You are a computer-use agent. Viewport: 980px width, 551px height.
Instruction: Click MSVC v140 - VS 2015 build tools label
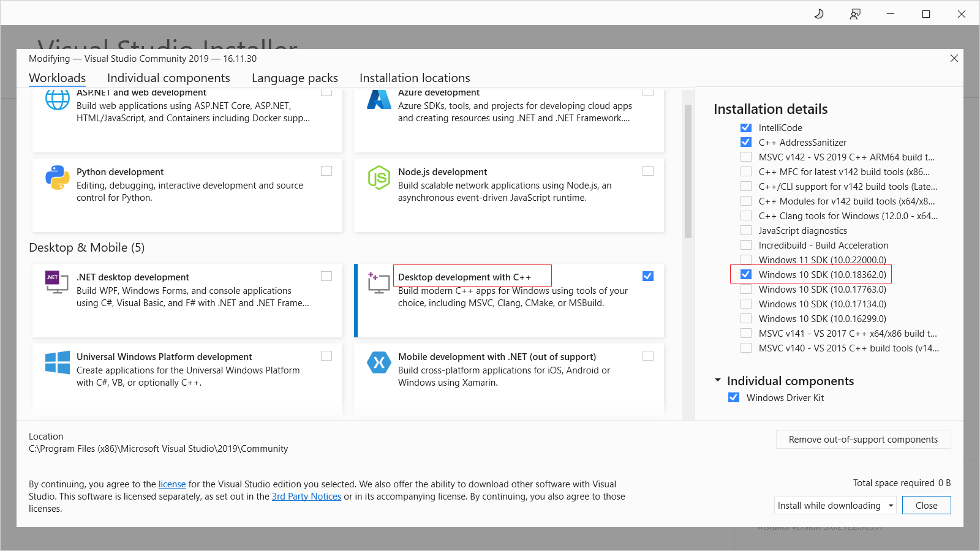pyautogui.click(x=848, y=348)
